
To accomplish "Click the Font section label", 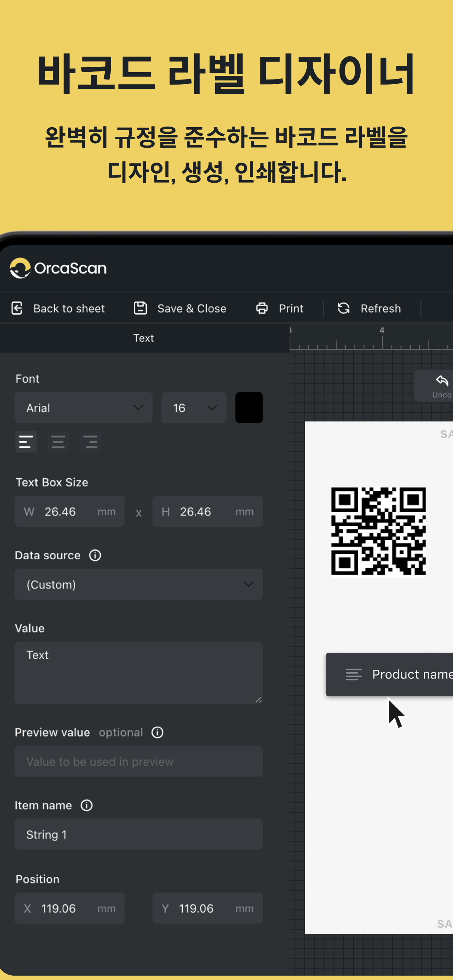I will pos(27,378).
